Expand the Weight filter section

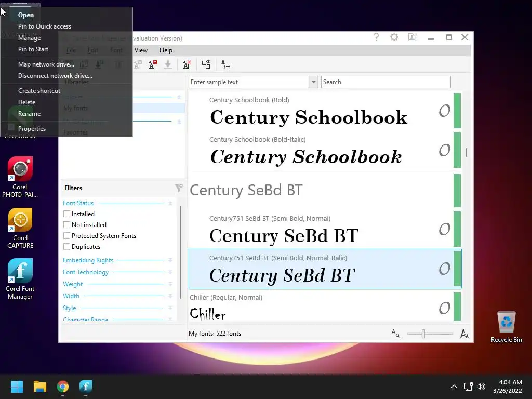(x=170, y=284)
